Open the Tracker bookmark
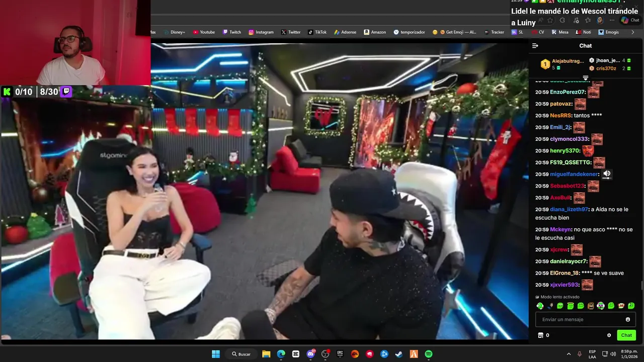Image resolution: width=644 pixels, height=362 pixels. [494, 32]
